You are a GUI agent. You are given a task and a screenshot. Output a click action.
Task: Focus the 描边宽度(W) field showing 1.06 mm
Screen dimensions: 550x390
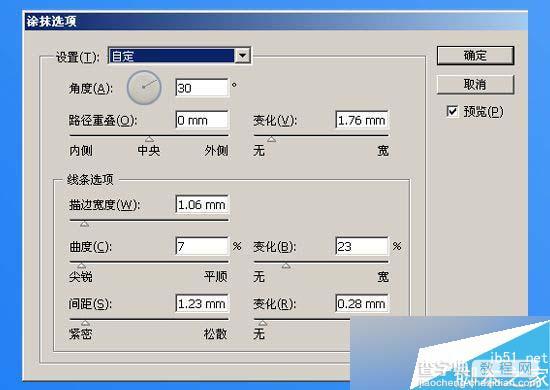202,204
